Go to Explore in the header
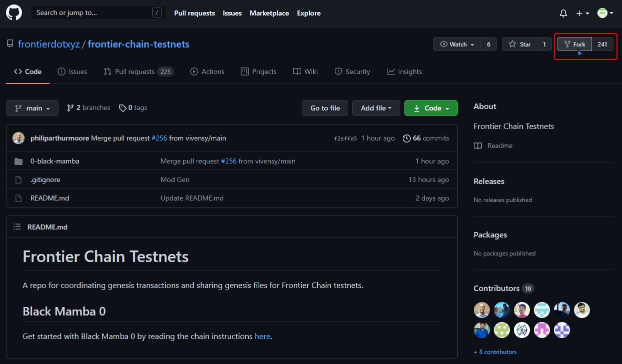This screenshot has width=622, height=364. click(309, 13)
